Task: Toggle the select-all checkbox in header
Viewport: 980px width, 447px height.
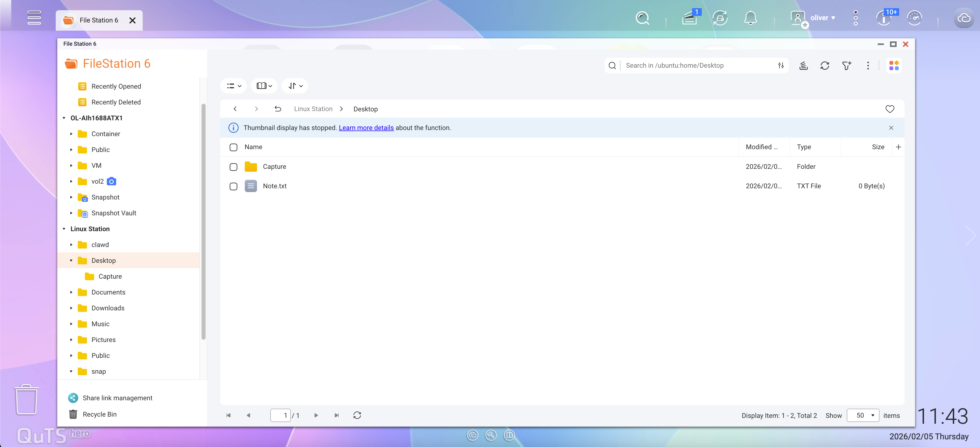Action: click(x=233, y=147)
